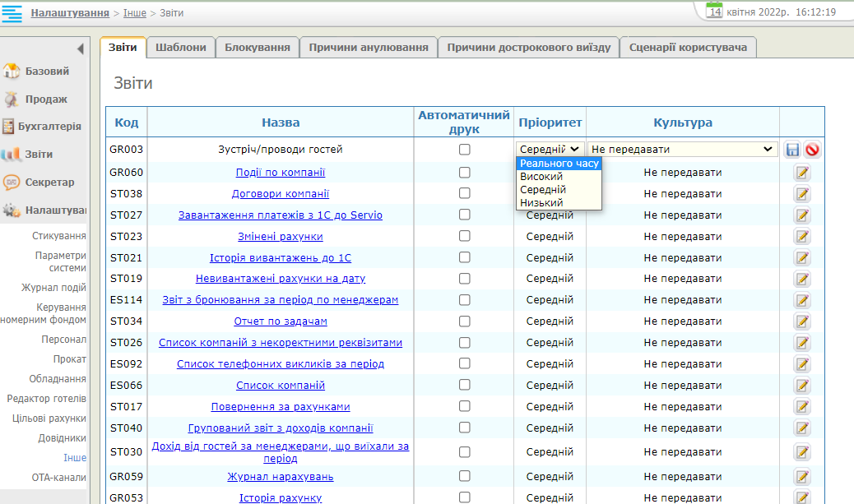854x504 pixels.
Task: Click 'Налаштування' in the breadcrumb
Action: [x=70, y=13]
